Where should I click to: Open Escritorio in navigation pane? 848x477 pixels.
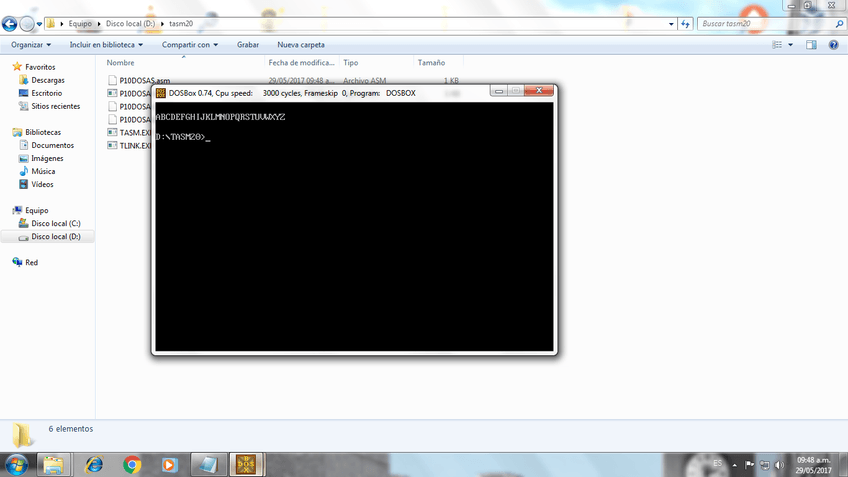[47, 93]
